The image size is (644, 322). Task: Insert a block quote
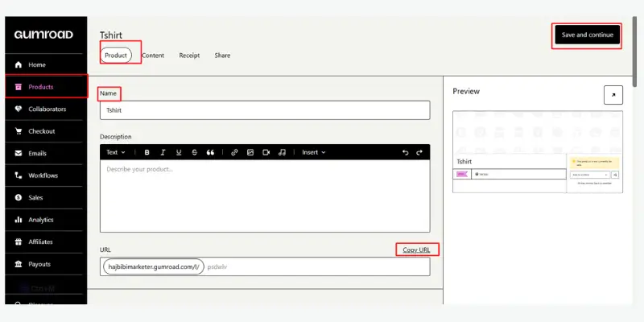(x=210, y=152)
